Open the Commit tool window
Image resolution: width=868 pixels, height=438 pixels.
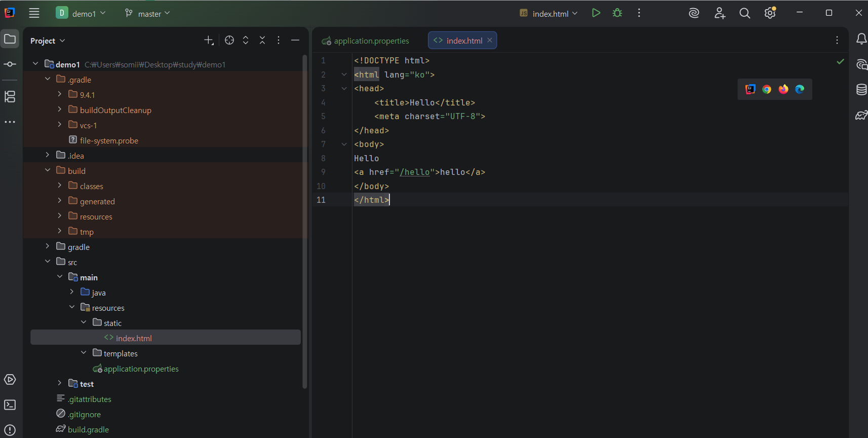[10, 64]
